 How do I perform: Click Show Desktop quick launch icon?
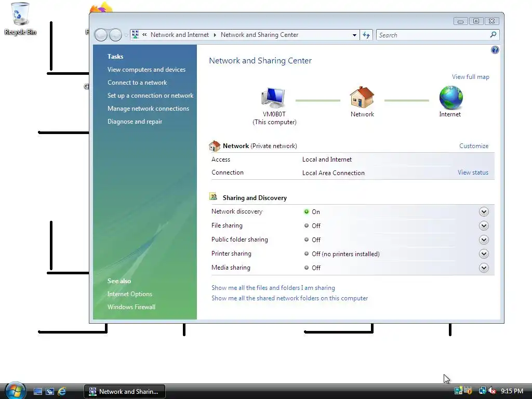click(38, 392)
